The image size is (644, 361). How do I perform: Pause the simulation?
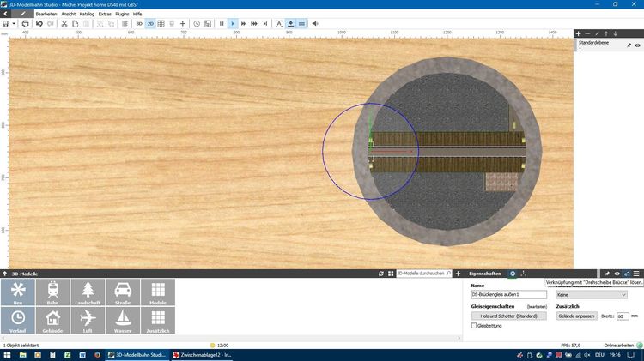(x=222, y=24)
